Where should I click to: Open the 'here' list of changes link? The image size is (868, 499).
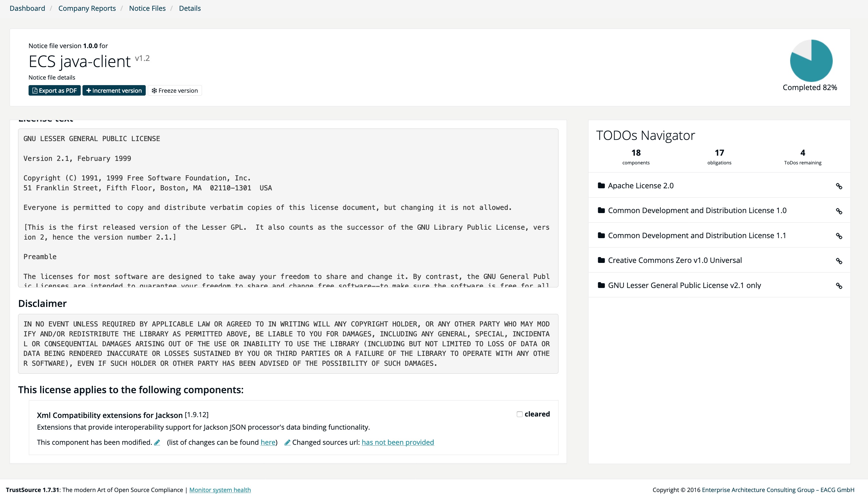click(268, 442)
